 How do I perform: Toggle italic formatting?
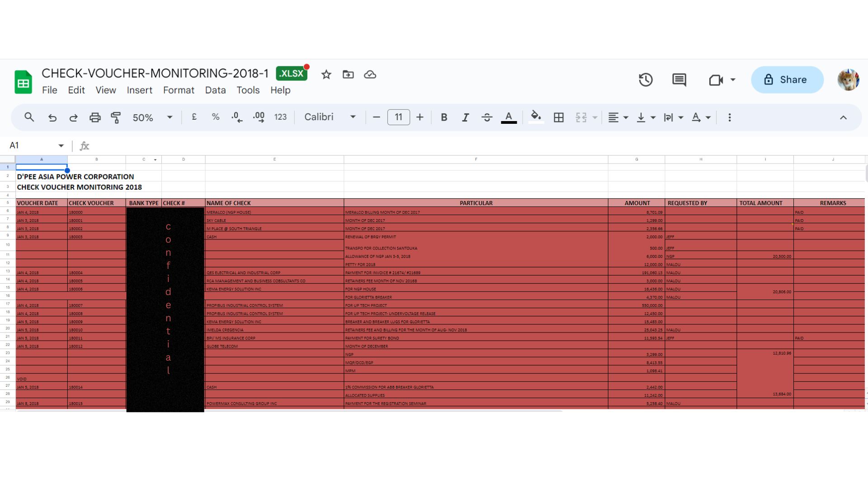[465, 117]
